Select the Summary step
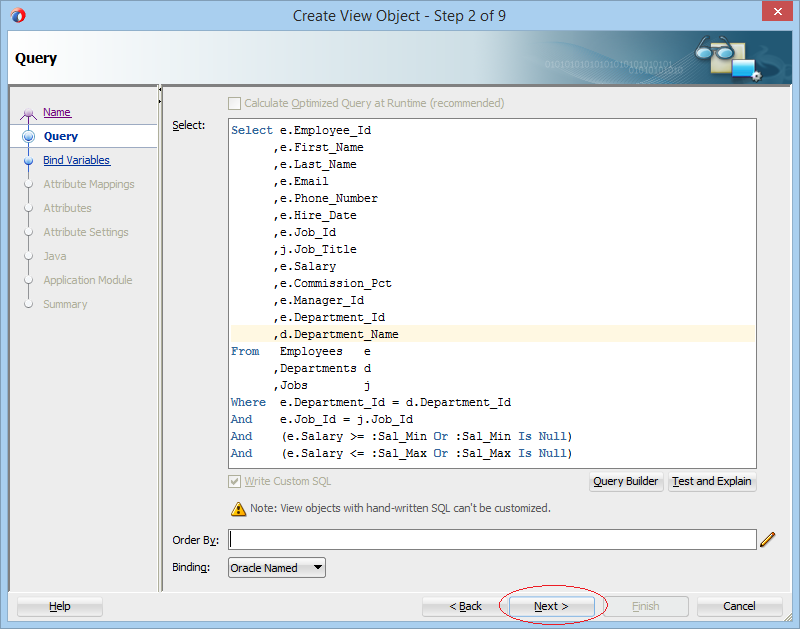The width and height of the screenshot is (800, 629). (65, 304)
